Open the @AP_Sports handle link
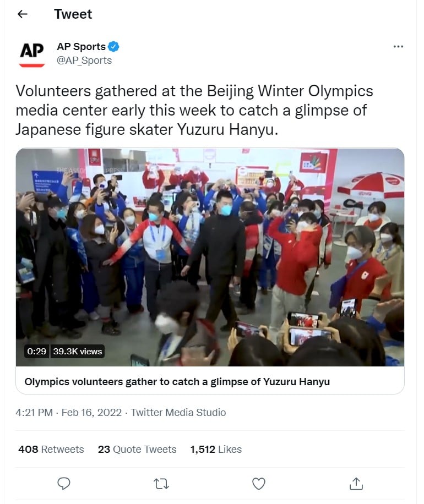The image size is (424, 504). coord(84,61)
